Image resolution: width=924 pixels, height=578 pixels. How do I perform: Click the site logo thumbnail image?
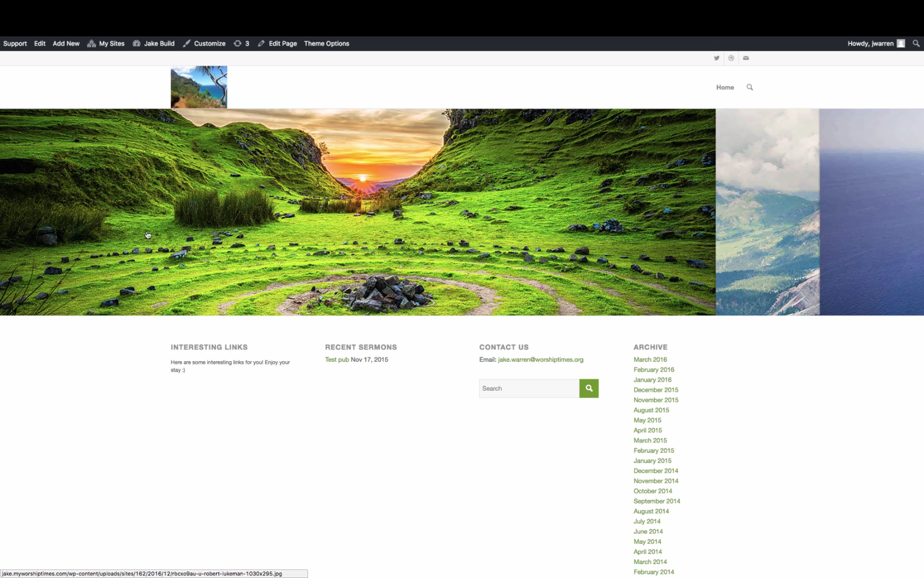click(x=199, y=87)
